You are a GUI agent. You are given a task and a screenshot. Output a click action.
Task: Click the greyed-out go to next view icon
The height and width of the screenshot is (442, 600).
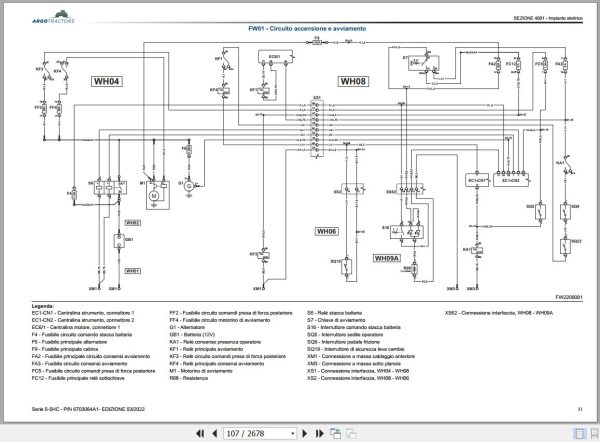351,433
